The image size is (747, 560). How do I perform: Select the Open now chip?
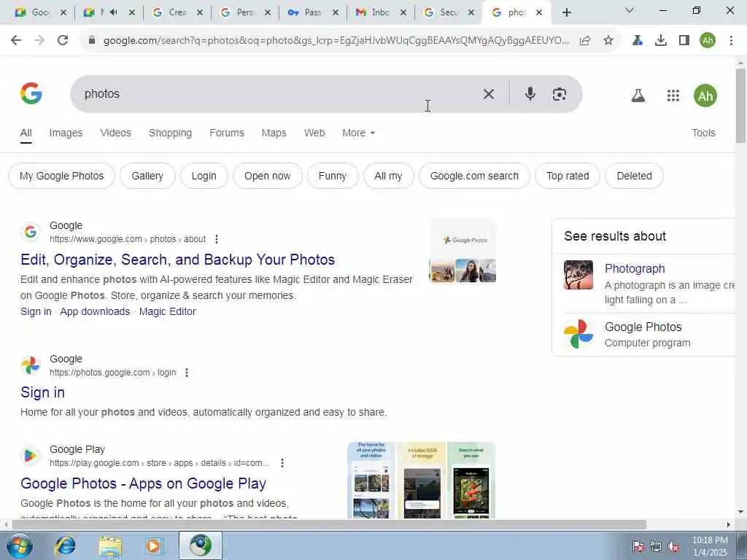[x=267, y=176]
